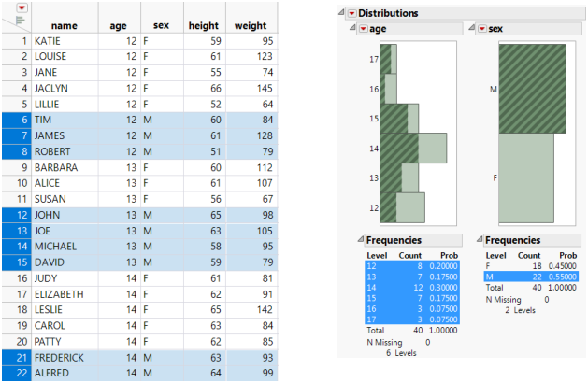This screenshot has width=588, height=383.
Task: Select the M level in sex Frequencies
Action: click(x=490, y=277)
